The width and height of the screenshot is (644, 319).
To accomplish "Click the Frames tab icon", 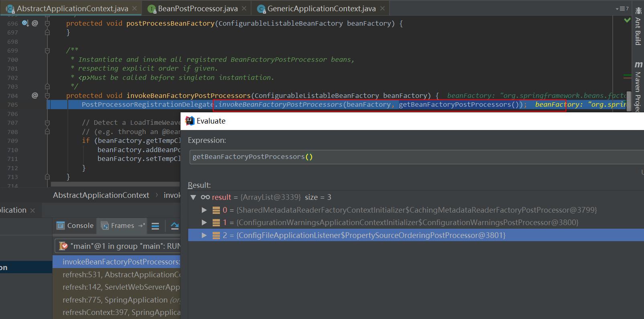I will [x=105, y=226].
